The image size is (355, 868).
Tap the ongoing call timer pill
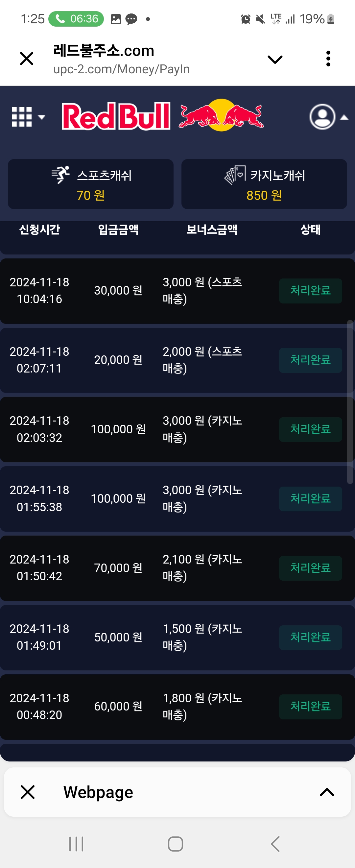click(76, 19)
